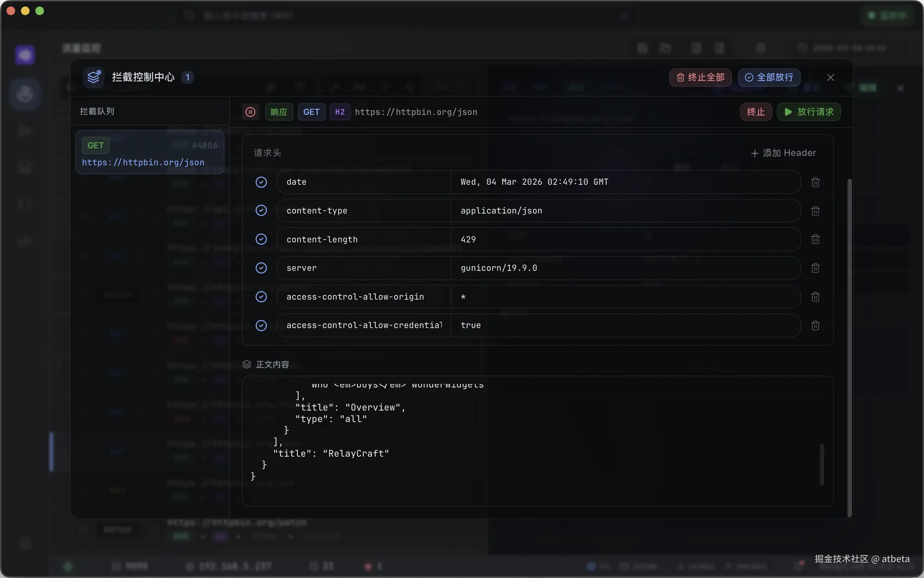This screenshot has width=924, height=578.
Task: Remove the access-control-allow-origin header
Action: pos(815,297)
